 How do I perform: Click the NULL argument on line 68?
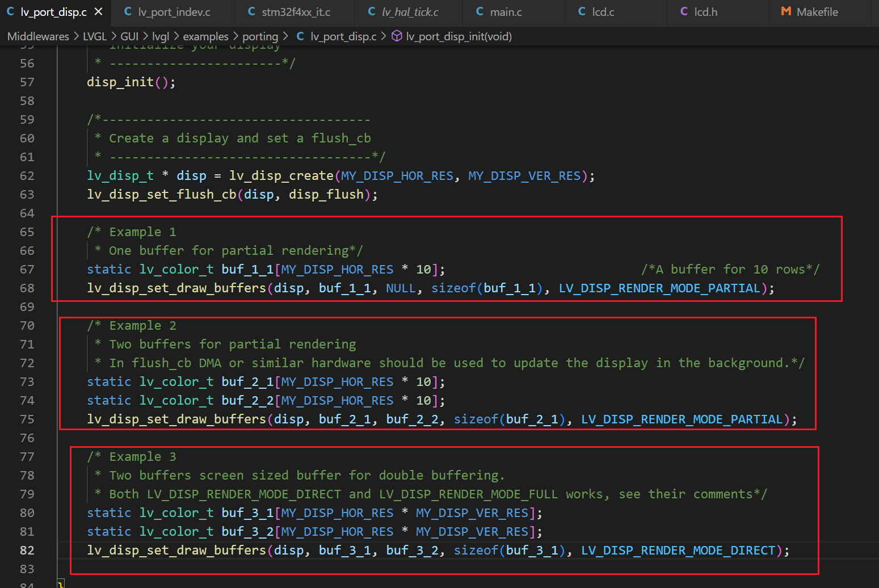click(401, 288)
